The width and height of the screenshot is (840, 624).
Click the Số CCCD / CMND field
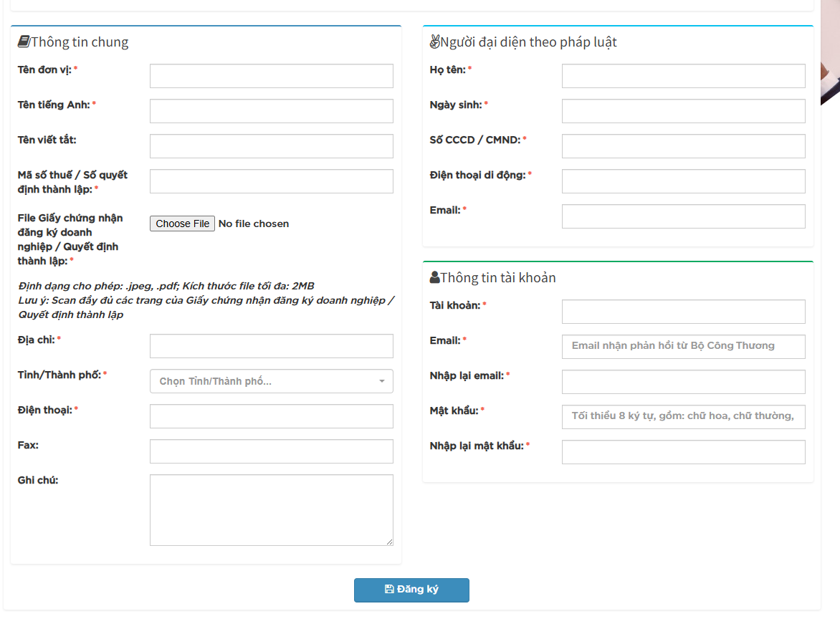tap(683, 146)
